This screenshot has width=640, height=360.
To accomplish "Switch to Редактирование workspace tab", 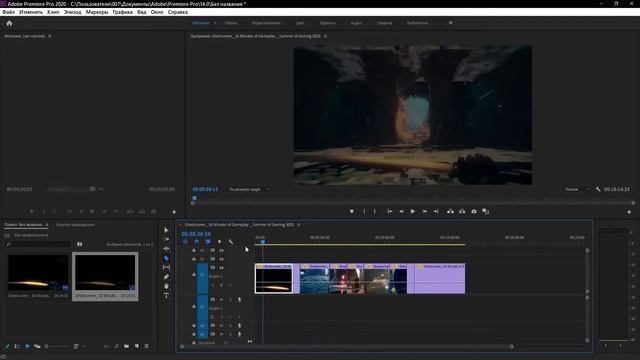I will 266,23.
